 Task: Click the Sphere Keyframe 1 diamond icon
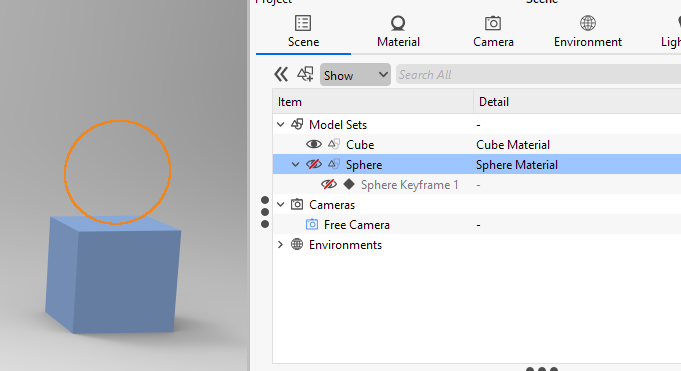(x=349, y=184)
